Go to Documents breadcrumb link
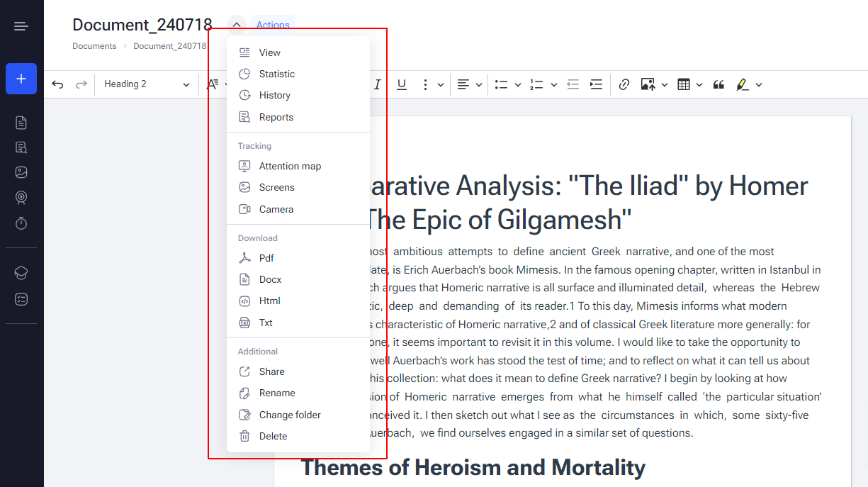Viewport: 868px width, 487px height. coord(94,46)
